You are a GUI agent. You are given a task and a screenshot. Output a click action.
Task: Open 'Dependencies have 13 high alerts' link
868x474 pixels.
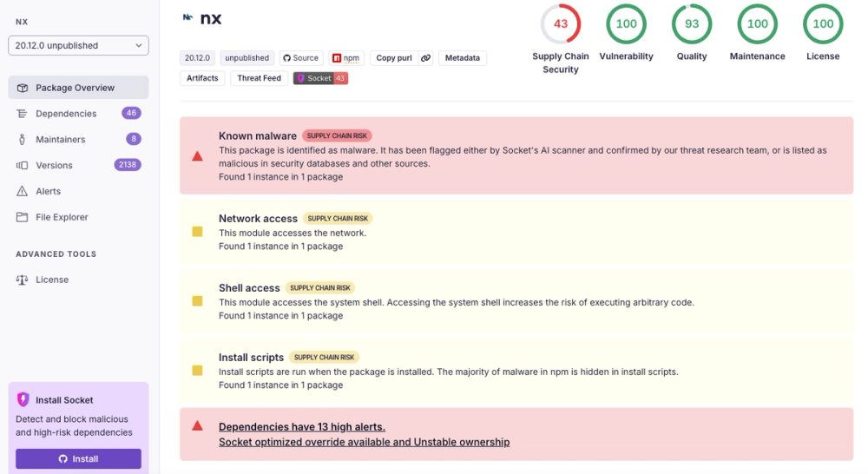[x=302, y=427]
